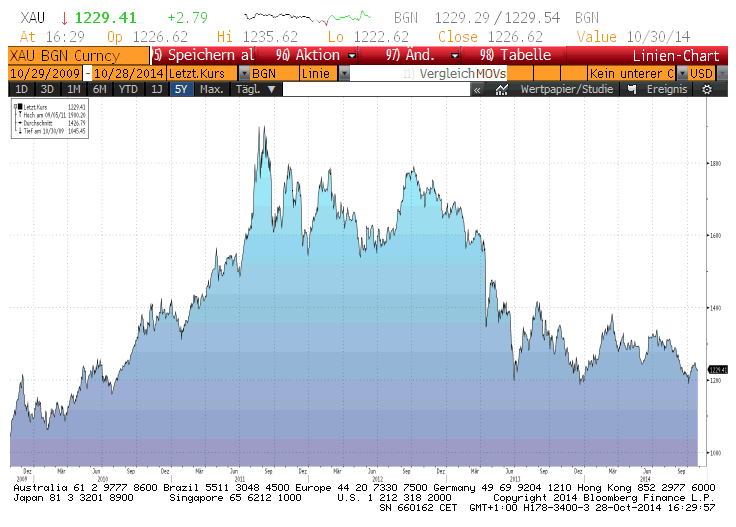This screenshot has height=527, width=736.
Task: Click the start date field 10/29/2009
Action: (46, 74)
